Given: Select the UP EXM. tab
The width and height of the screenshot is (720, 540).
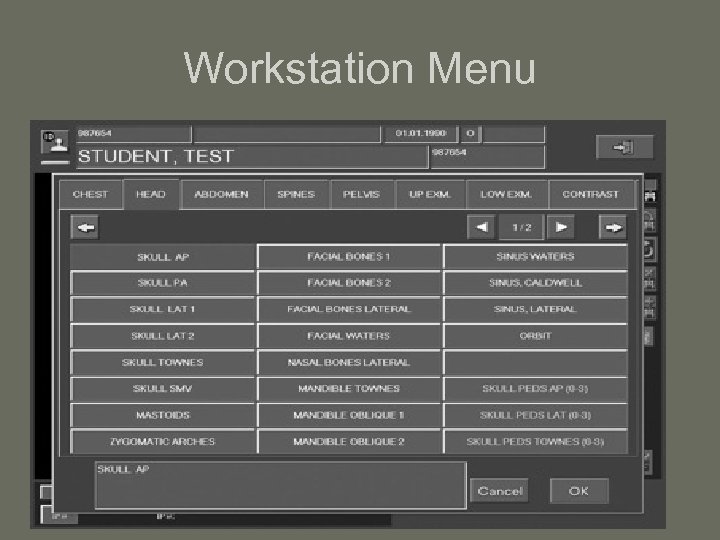Looking at the screenshot, I should click(430, 195).
